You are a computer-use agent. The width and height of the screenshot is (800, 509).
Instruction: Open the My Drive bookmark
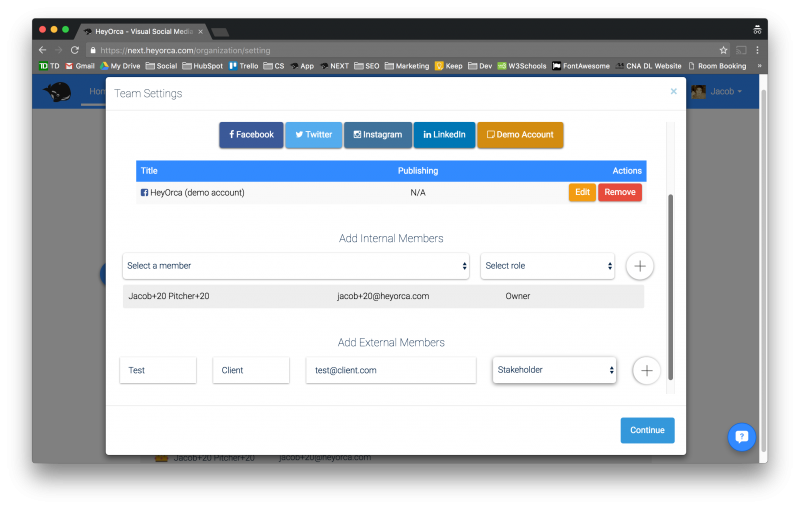[120, 66]
